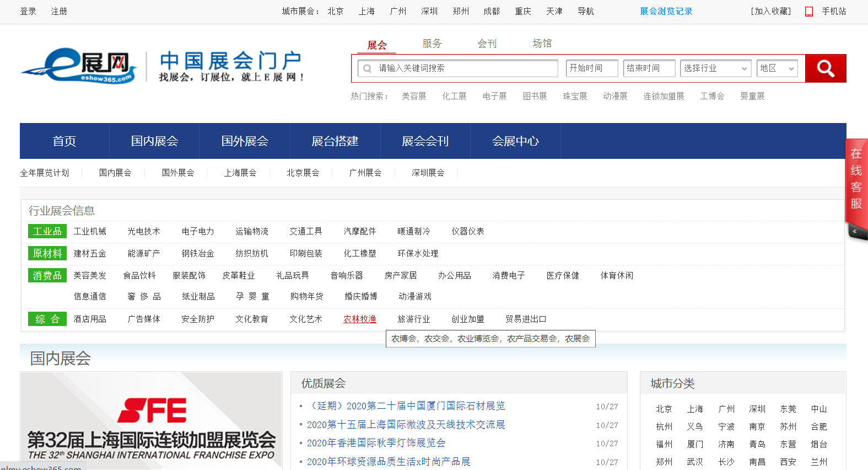Open 深圳展会 sub-navigation link

428,173
